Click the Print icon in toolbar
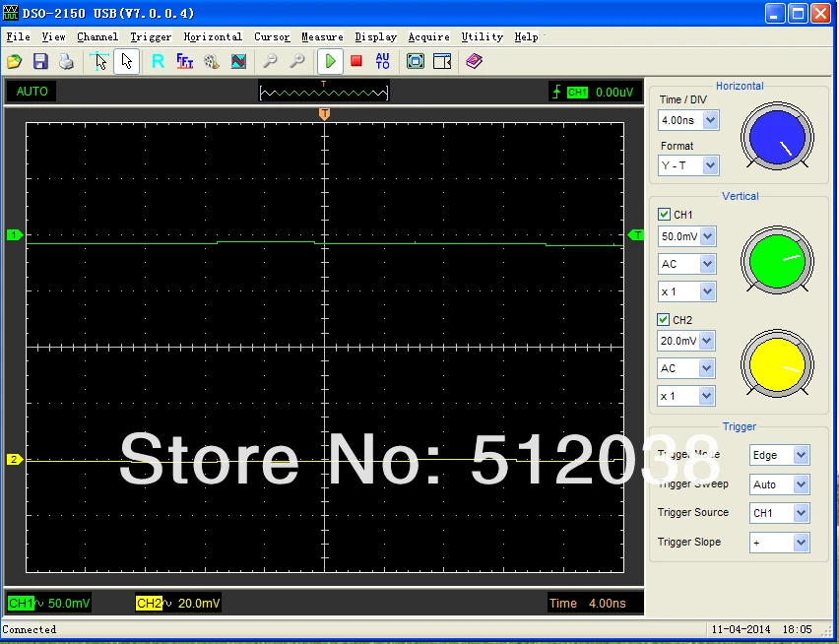 [x=66, y=61]
